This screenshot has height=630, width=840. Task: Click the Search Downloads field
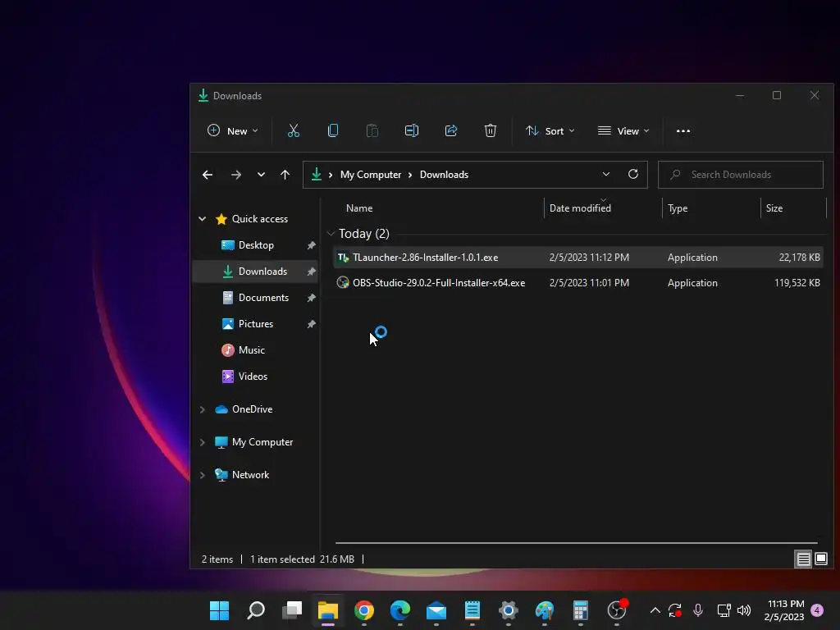pyautogui.click(x=741, y=175)
